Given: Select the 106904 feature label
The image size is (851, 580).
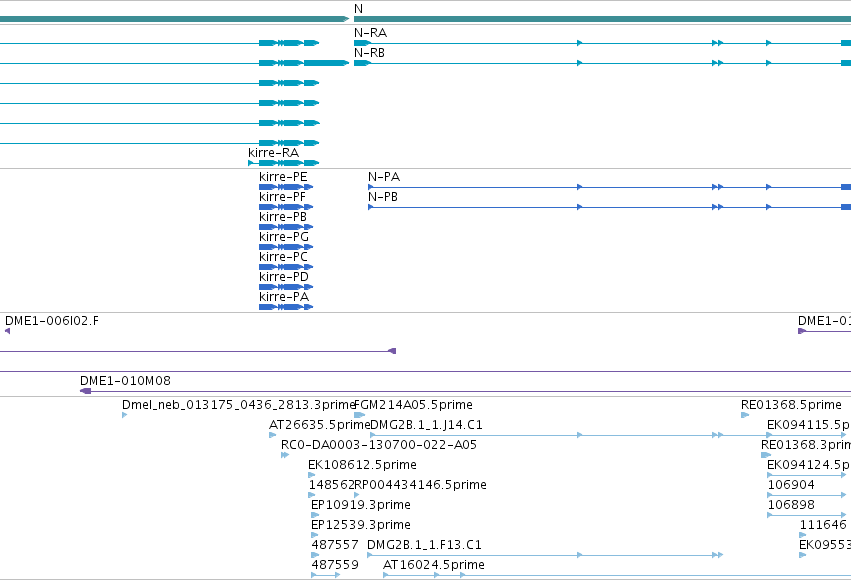Looking at the screenshot, I should click(791, 485).
